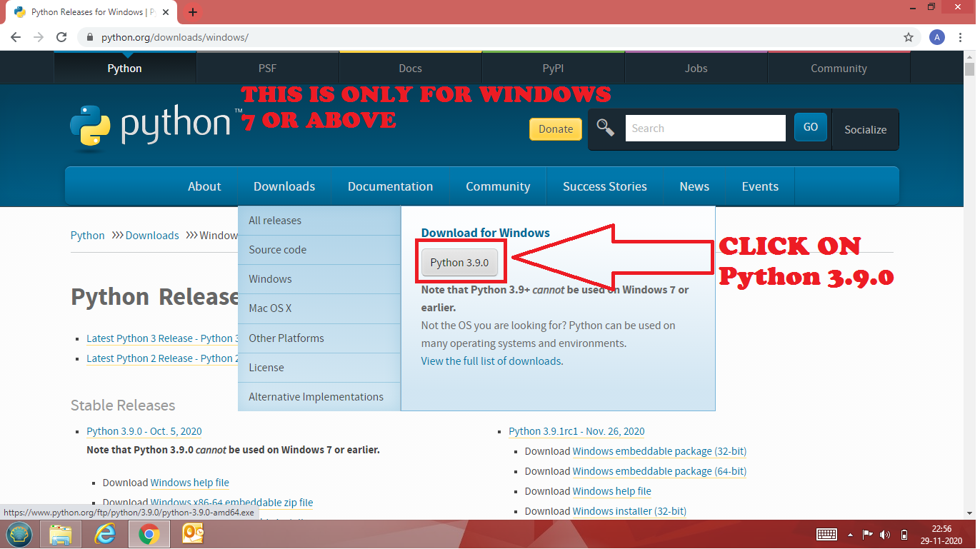Toggle the touch keyboard from the system tray
This screenshot has width=980, height=549.
(x=826, y=534)
